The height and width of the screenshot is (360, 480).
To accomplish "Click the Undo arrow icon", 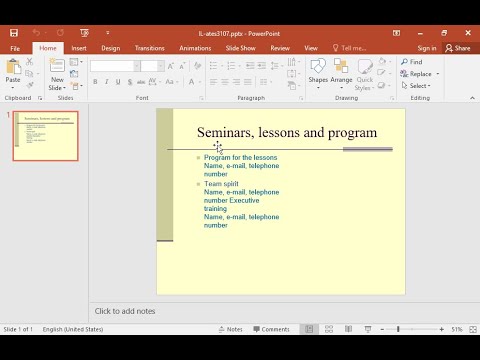I will pyautogui.click(x=36, y=33).
